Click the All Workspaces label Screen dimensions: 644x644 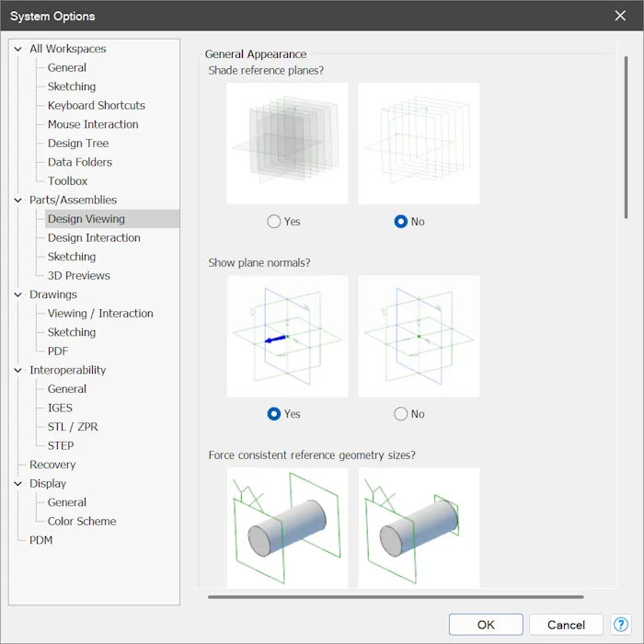68,49
